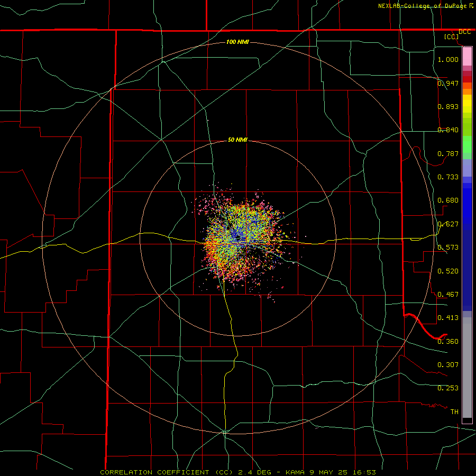Click the 0.733 legend value
This screenshot has height=476, width=476.
(448, 177)
